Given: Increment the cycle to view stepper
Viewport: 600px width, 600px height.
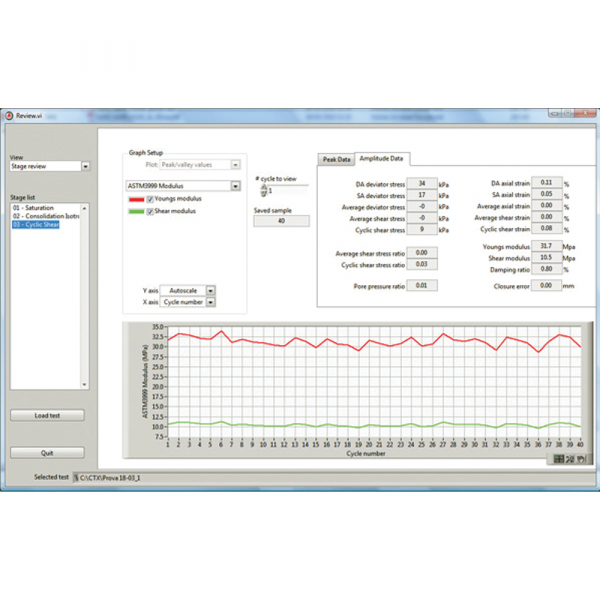Looking at the screenshot, I should click(x=264, y=186).
